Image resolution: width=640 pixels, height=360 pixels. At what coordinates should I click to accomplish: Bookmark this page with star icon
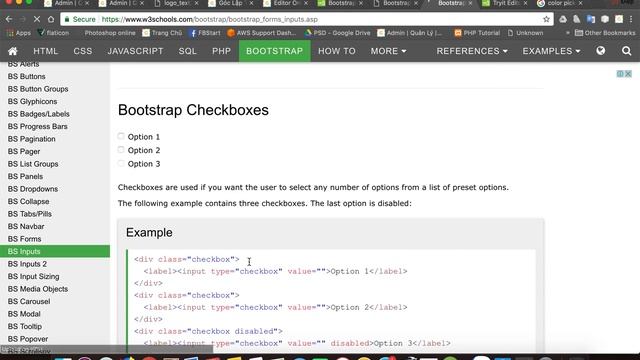click(x=546, y=19)
